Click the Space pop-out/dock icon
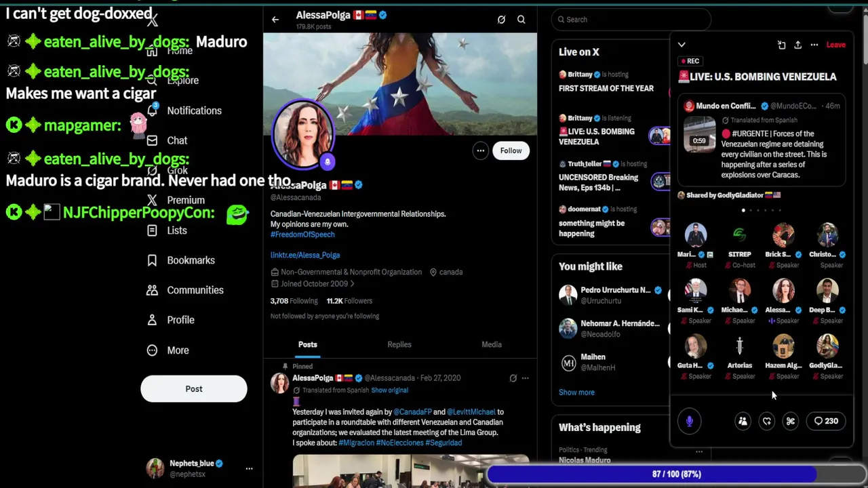Screen dimensions: 868x488 tap(781, 45)
